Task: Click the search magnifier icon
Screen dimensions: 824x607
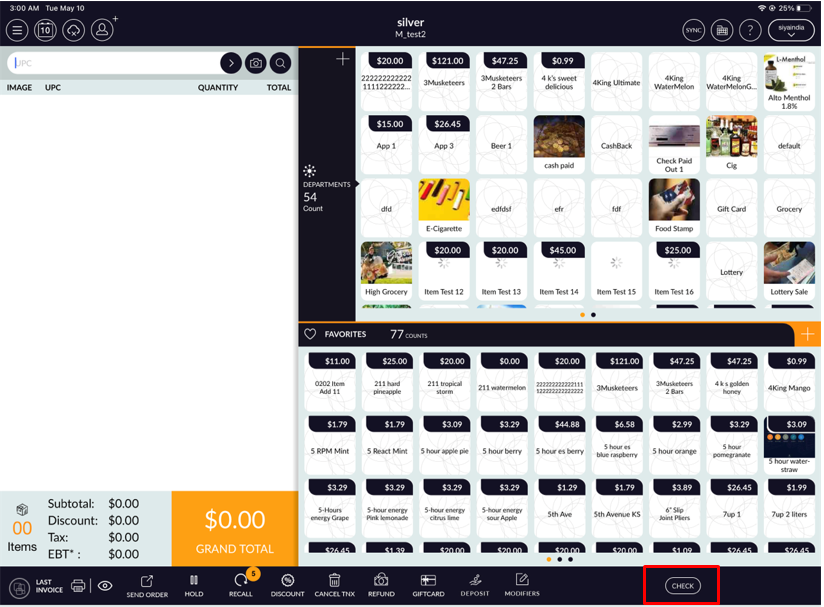Action: [281, 63]
